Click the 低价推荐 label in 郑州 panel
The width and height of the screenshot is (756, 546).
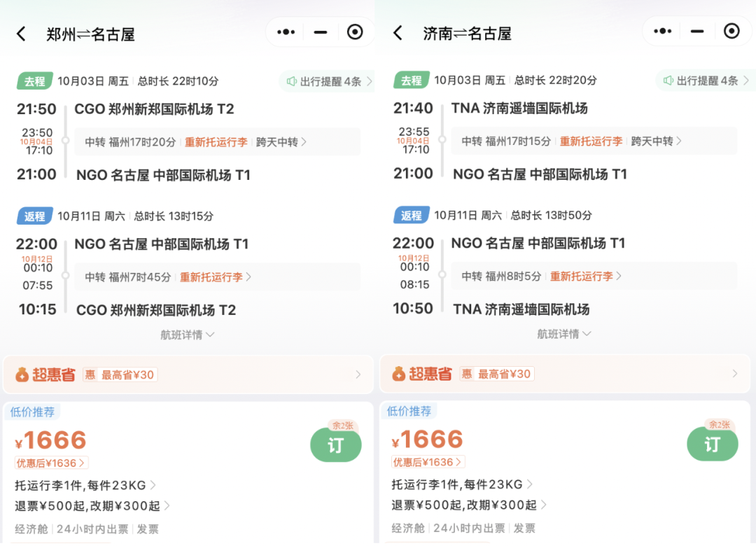pos(32,412)
